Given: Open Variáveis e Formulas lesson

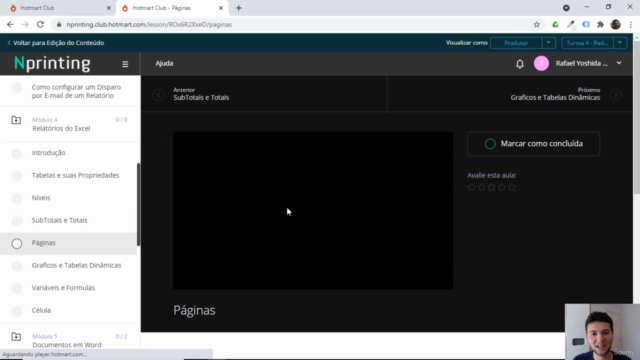Looking at the screenshot, I should 63,288.
